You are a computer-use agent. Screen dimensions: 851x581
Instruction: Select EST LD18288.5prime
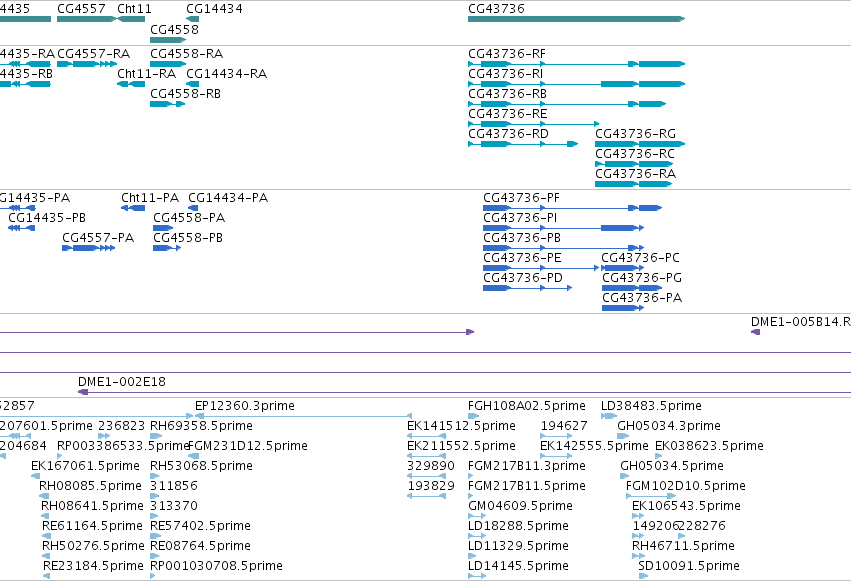pyautogui.click(x=477, y=537)
